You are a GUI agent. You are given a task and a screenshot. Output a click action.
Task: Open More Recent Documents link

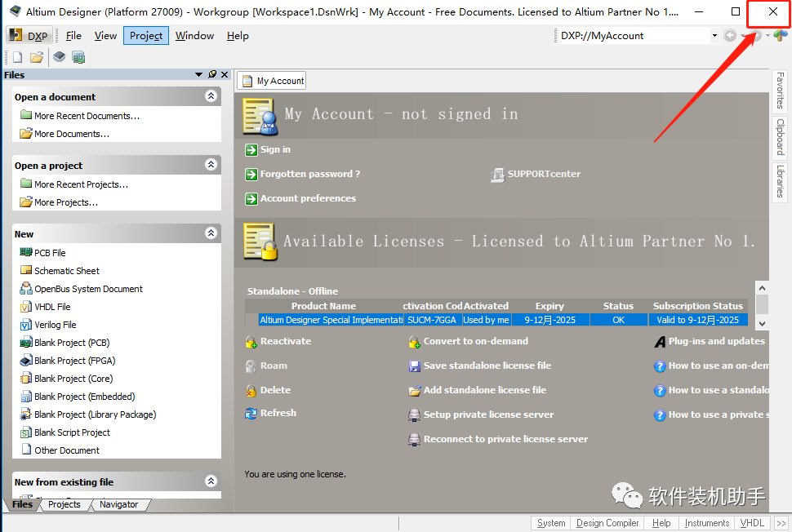click(x=87, y=116)
